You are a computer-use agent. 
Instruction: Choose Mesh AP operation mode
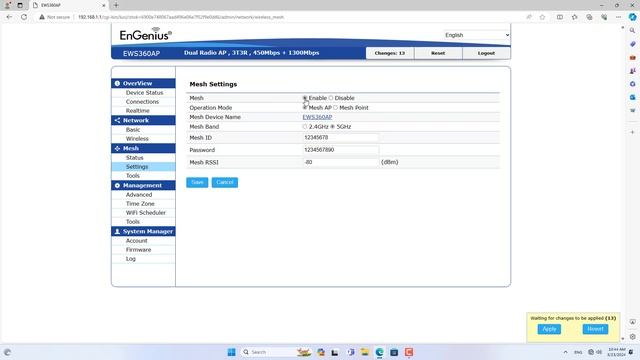tap(305, 107)
